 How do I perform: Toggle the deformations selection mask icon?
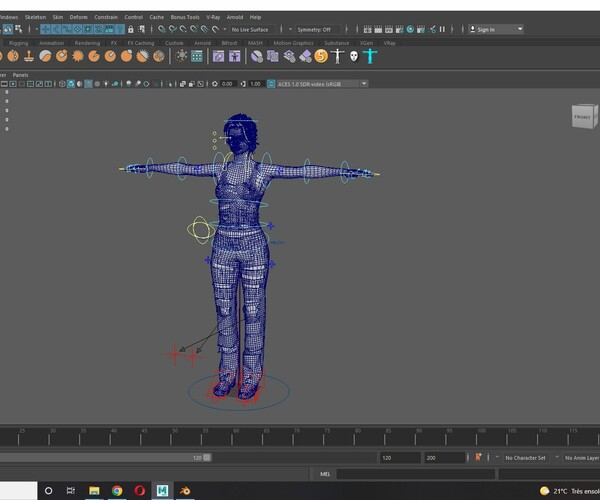pyautogui.click(x=88, y=29)
